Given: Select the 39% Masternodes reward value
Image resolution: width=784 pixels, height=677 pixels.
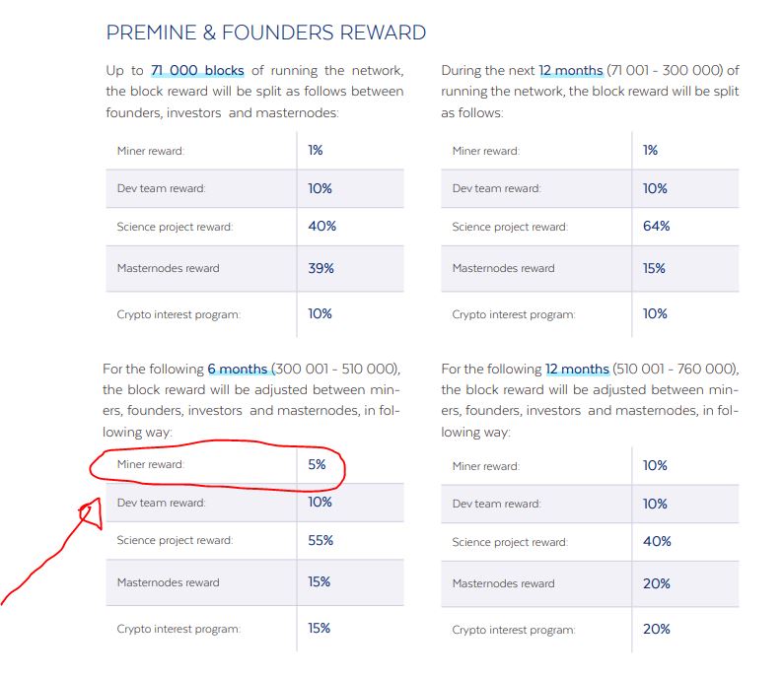Looking at the screenshot, I should click(x=321, y=268).
